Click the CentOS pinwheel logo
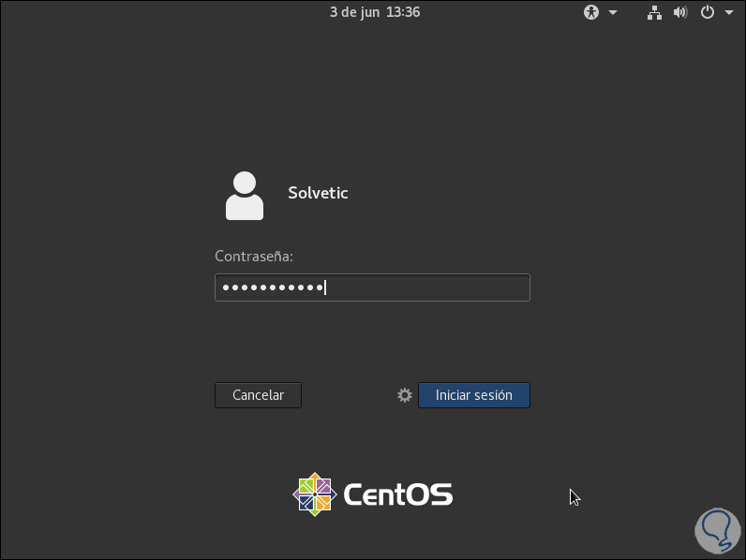Screen dimensions: 746x560 (315, 494)
